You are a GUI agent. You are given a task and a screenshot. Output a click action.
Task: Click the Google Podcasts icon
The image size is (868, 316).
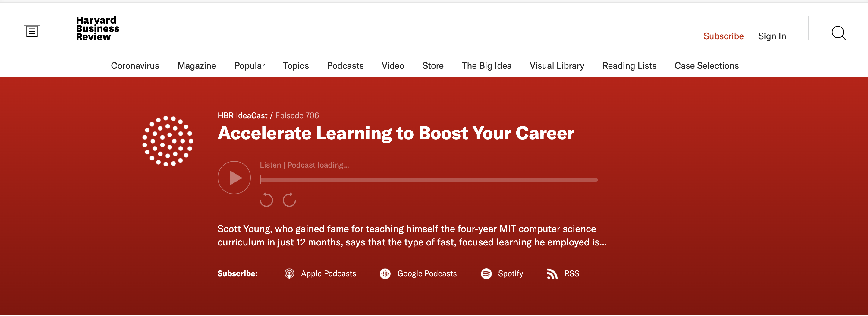click(385, 273)
